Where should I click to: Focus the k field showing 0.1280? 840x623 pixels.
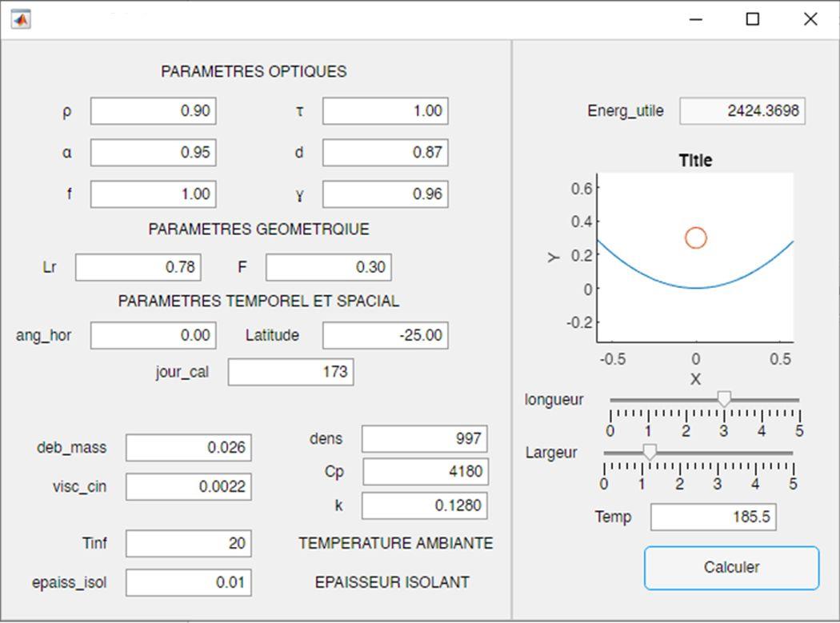tap(424, 505)
